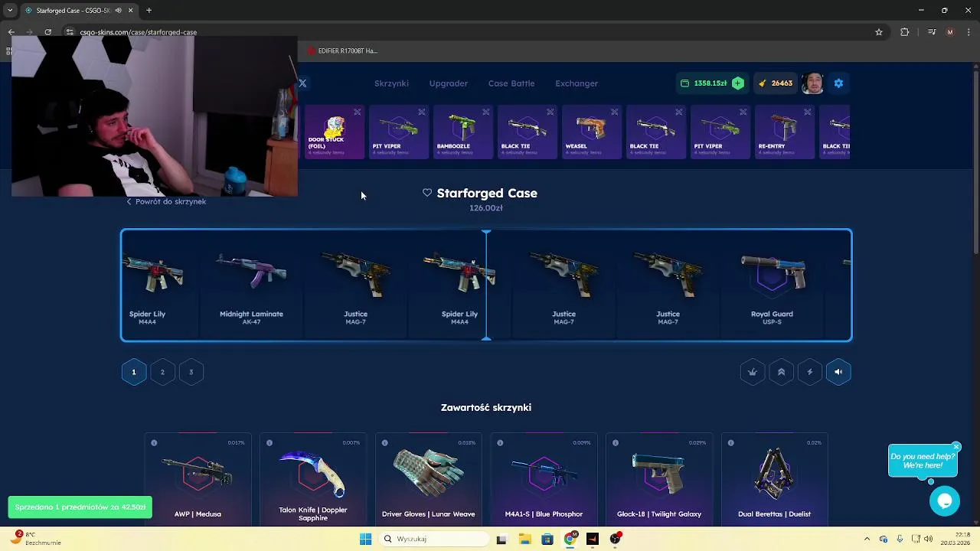This screenshot has height=551, width=980.
Task: Bookmark this page with star icon
Action: (879, 32)
